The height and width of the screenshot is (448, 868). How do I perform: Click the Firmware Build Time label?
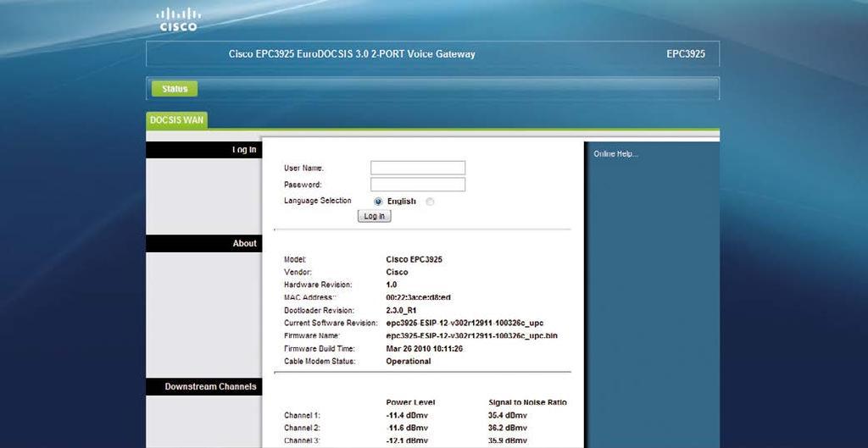[x=320, y=349]
